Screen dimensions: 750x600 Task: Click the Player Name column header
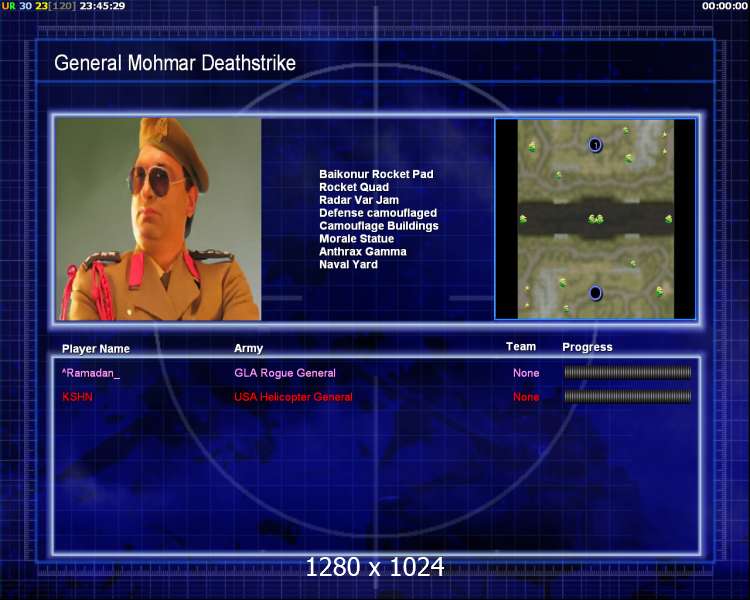coord(96,349)
